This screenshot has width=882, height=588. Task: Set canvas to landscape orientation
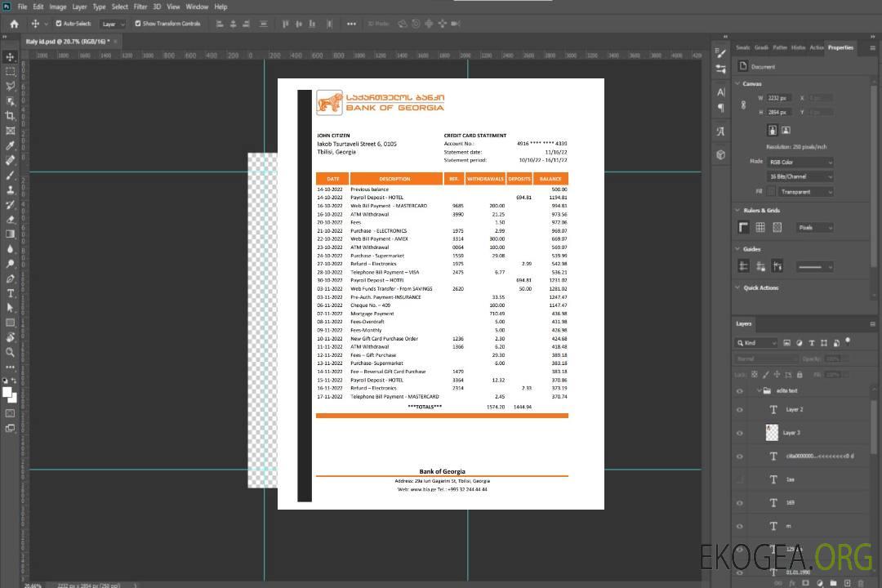[786, 130]
